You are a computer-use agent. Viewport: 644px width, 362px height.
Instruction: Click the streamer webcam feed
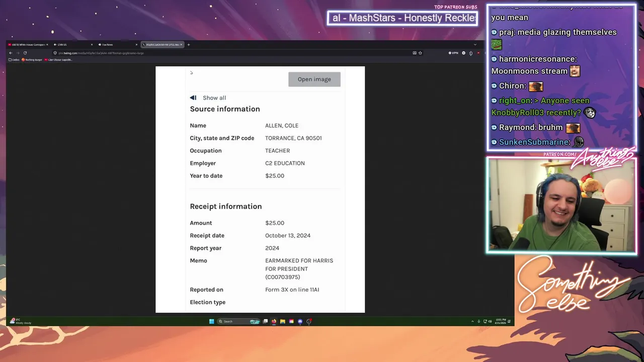pos(561,205)
